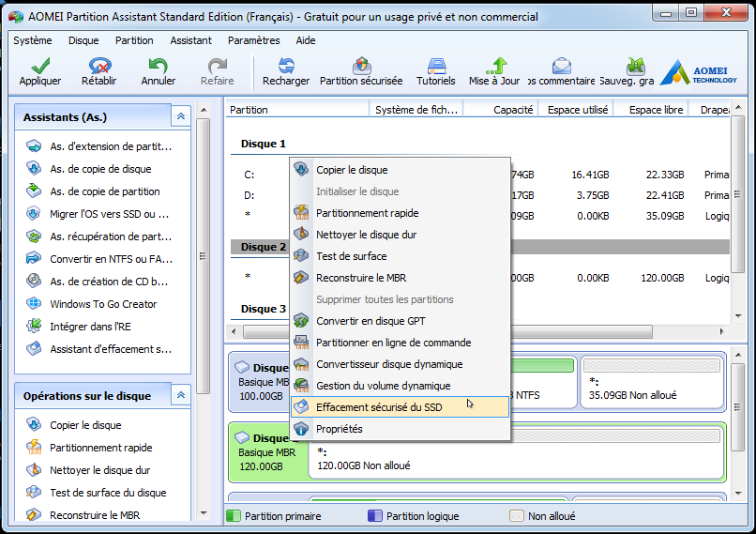Launch As. de copie de disque wizard

(89, 169)
